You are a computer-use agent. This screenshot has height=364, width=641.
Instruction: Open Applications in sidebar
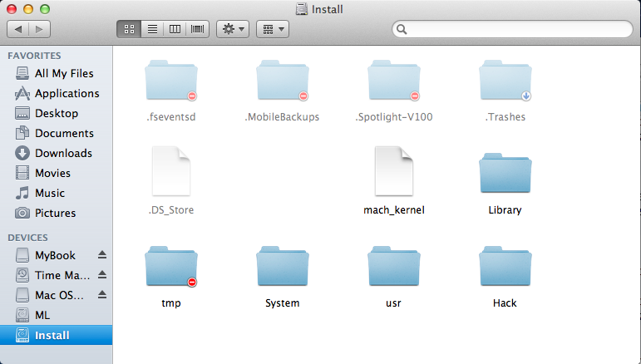coord(56,94)
